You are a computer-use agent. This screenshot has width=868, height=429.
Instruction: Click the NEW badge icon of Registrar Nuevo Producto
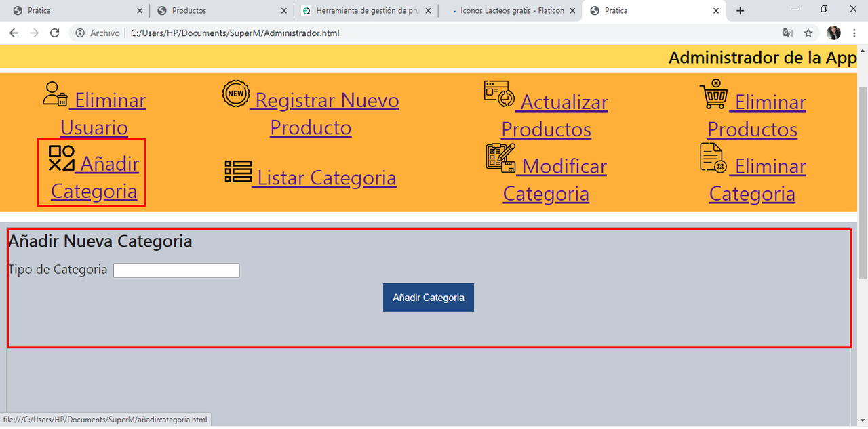[x=236, y=94]
